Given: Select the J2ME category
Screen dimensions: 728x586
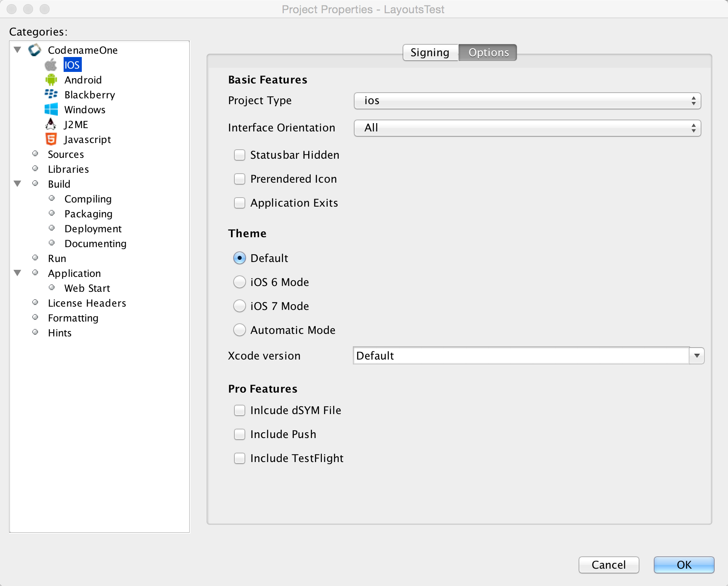Looking at the screenshot, I should [x=76, y=124].
